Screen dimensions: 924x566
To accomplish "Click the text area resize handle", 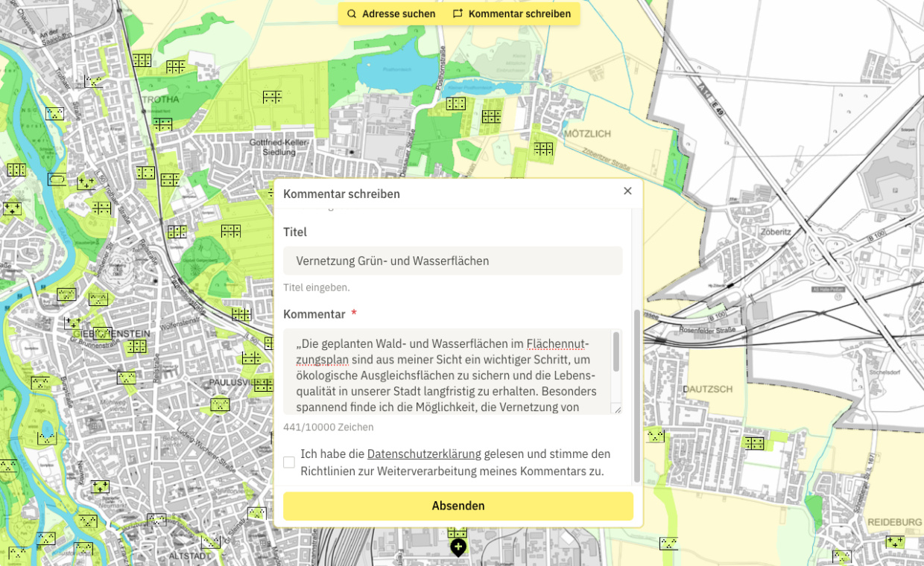I will (x=617, y=409).
